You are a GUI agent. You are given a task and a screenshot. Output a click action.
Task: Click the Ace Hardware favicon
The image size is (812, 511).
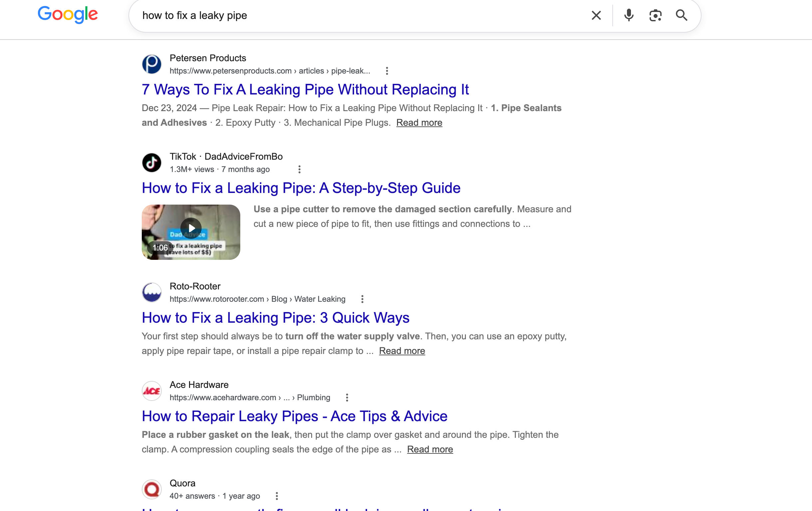[152, 391]
